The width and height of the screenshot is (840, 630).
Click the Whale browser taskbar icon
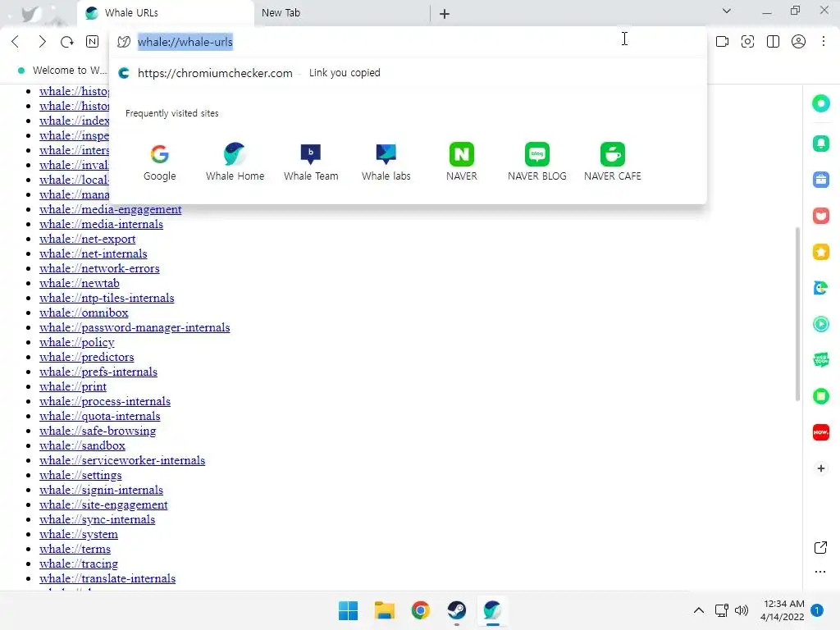point(492,610)
